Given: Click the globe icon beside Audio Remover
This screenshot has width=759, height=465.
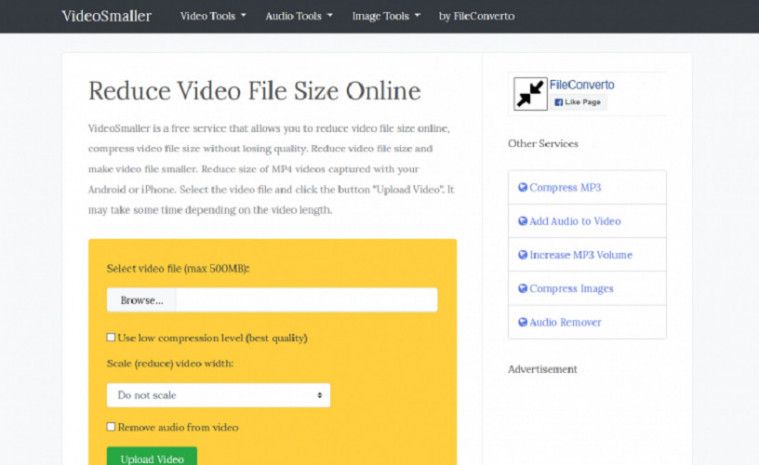Looking at the screenshot, I should [x=522, y=322].
